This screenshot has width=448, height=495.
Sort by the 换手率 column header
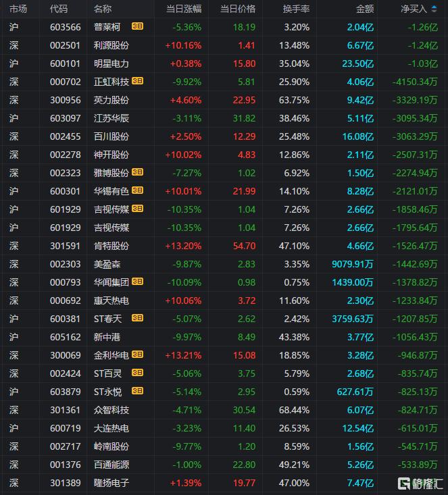click(296, 9)
